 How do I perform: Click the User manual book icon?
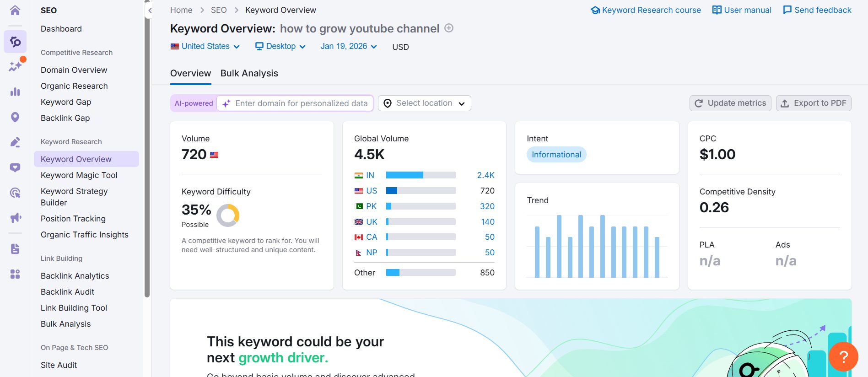coord(717,10)
